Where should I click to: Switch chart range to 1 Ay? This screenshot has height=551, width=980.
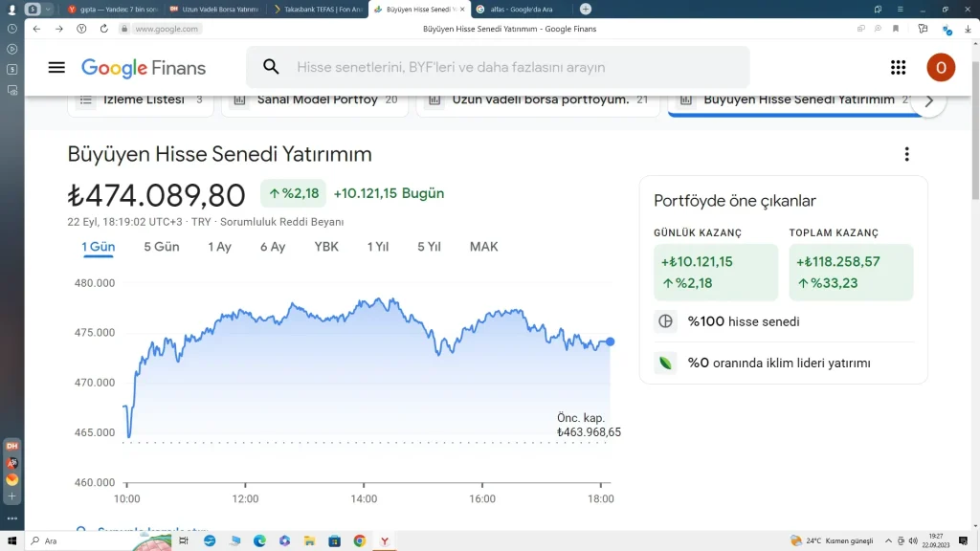click(219, 247)
